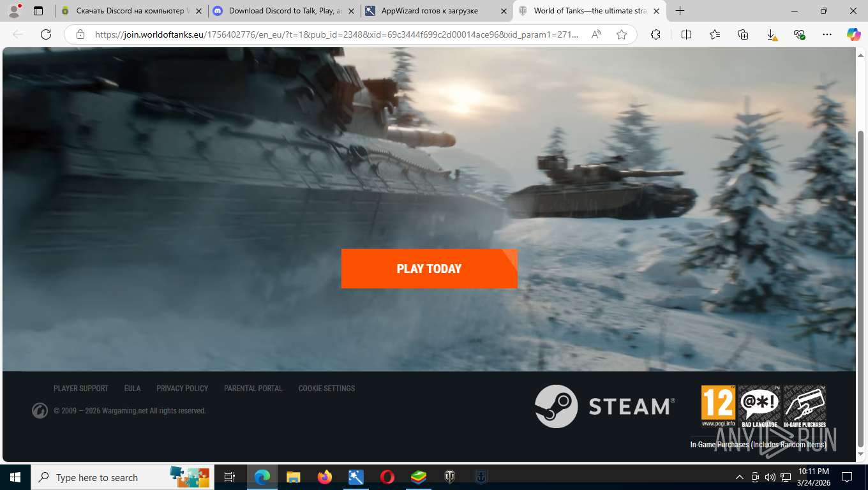The width and height of the screenshot is (868, 490).
Task: Open the volume control in tray
Action: point(770,477)
